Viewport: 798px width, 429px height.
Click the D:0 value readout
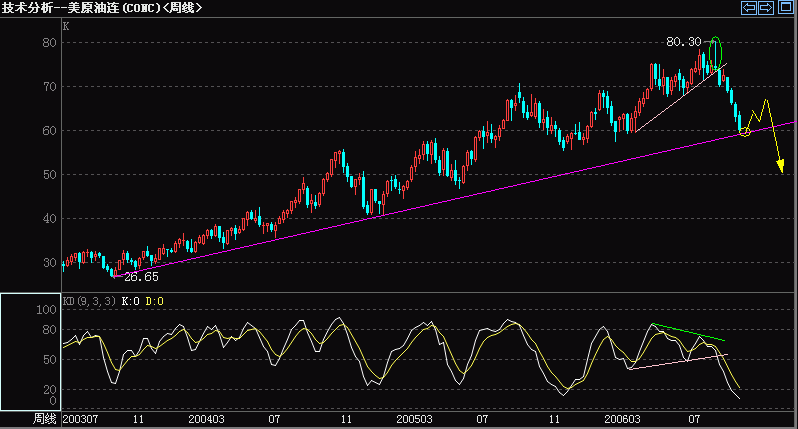(155, 300)
